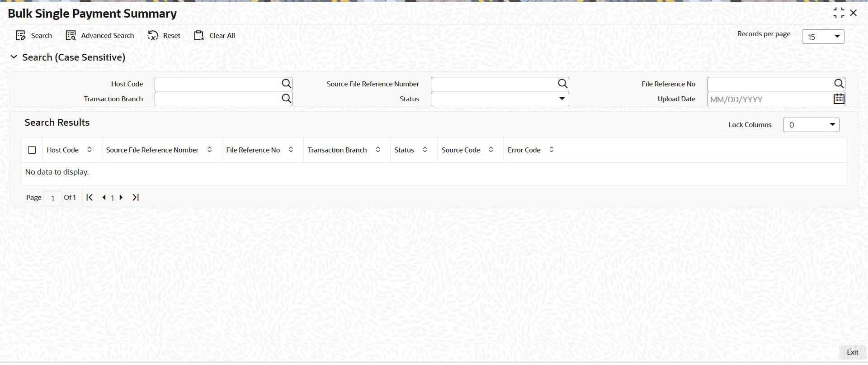Click the Exit button
868x365 pixels.
coord(853,352)
